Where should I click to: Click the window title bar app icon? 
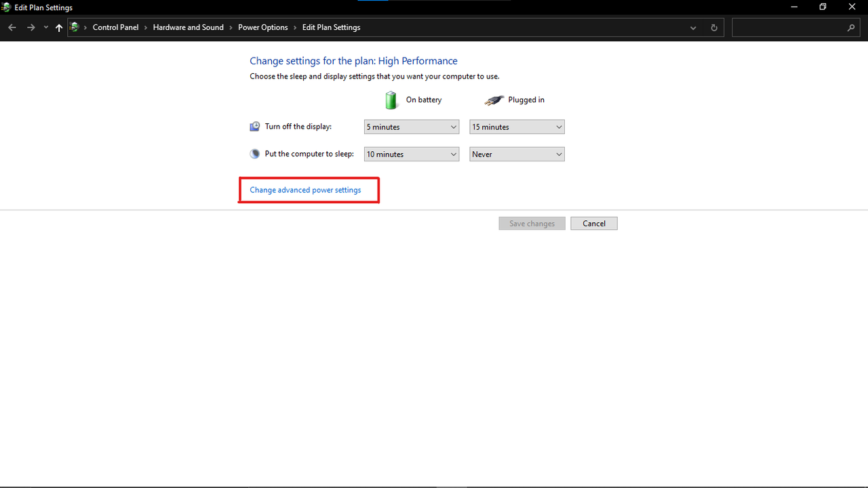click(x=6, y=7)
